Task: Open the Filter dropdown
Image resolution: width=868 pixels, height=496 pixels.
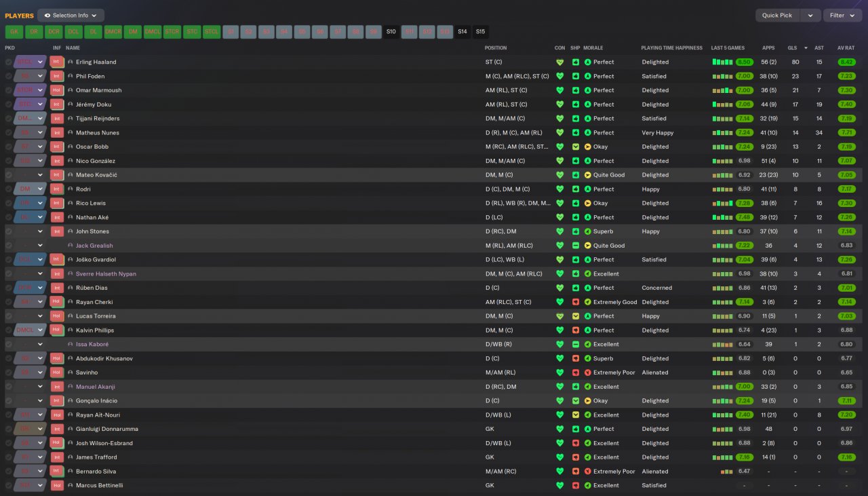Action: (x=842, y=16)
